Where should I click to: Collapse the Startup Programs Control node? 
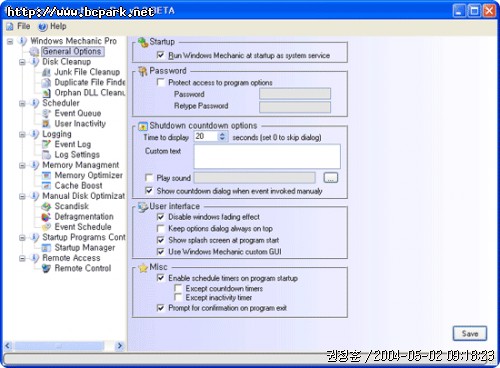click(x=22, y=238)
